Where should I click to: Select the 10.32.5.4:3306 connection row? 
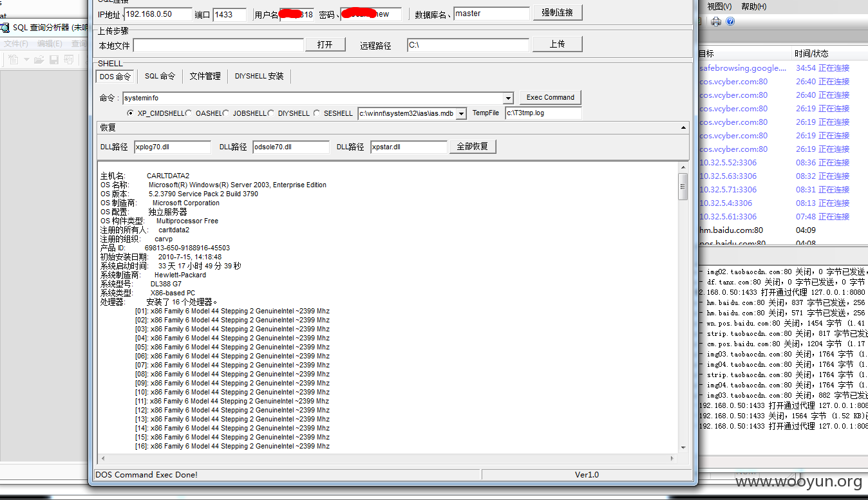783,203
